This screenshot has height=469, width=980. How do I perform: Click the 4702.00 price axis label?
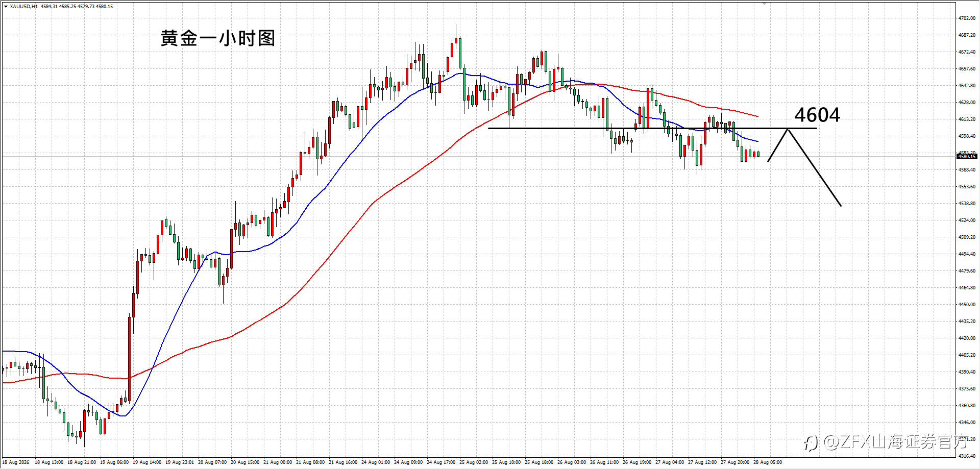point(967,18)
